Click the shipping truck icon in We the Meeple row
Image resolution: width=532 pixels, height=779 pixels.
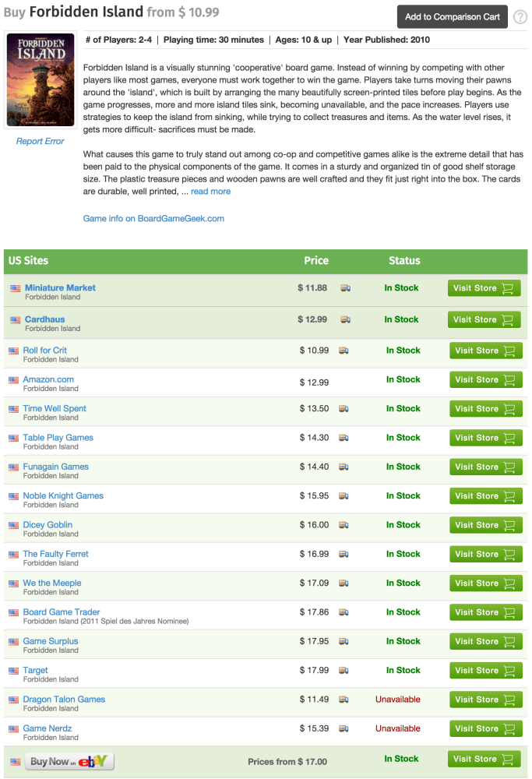click(x=344, y=583)
